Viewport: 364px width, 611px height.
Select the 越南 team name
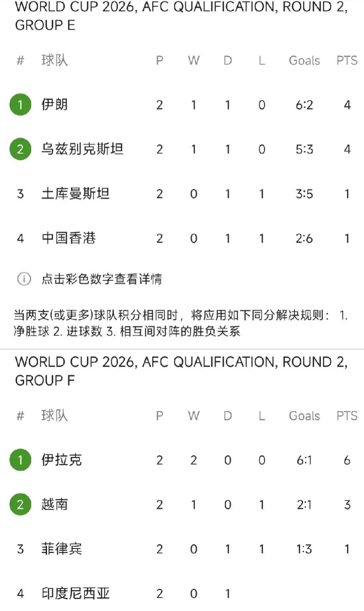click(54, 504)
